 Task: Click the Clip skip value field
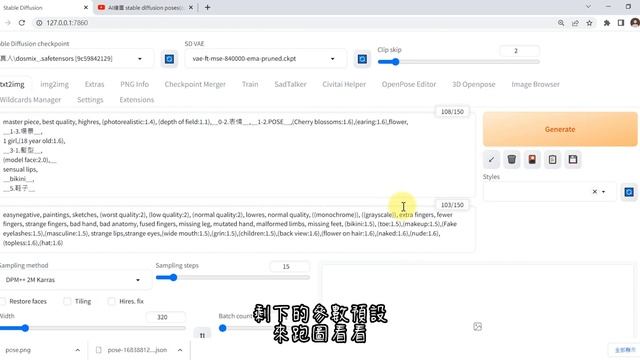point(519,51)
